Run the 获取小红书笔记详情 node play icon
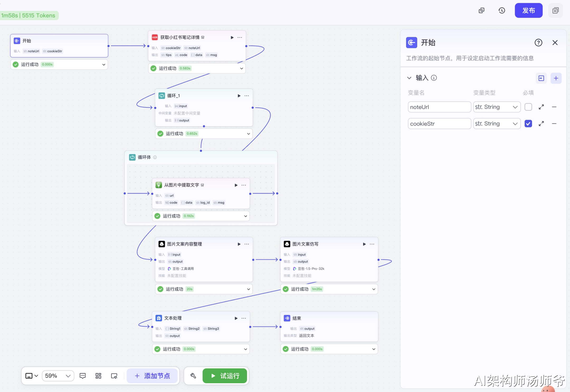Screen dimensions: 570x392 tap(232, 37)
